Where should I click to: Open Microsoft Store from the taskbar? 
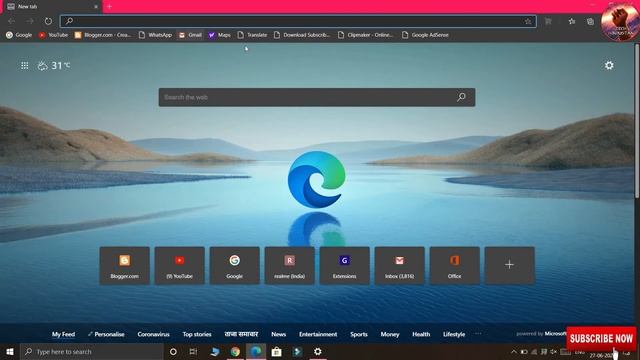click(x=276, y=351)
